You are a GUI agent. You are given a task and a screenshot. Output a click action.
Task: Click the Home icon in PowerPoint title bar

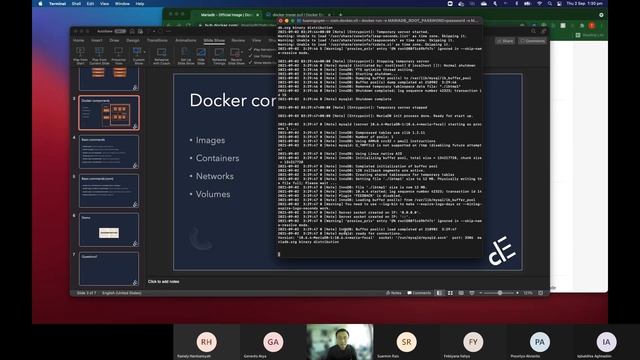[x=132, y=31]
